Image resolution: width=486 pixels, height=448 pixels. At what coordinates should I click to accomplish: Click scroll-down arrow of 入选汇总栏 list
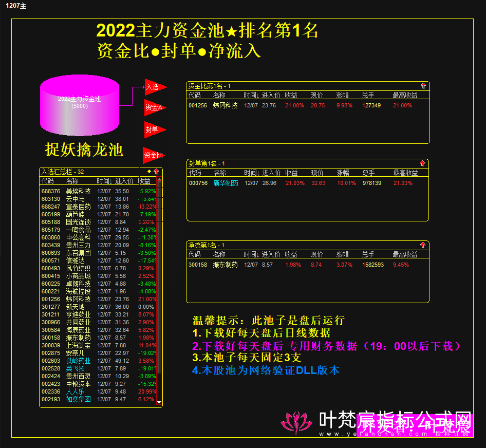(159, 402)
